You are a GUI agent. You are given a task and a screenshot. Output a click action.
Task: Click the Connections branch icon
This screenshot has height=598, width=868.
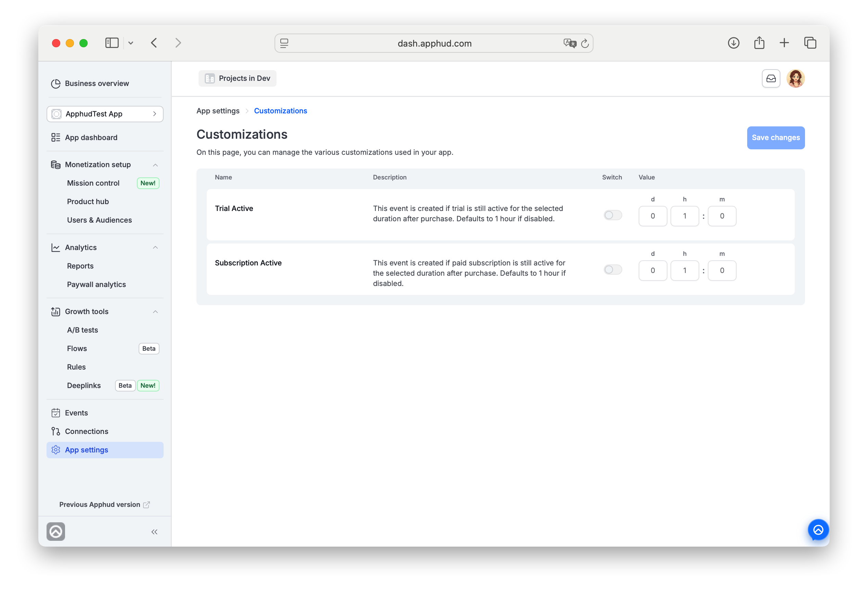click(x=56, y=431)
